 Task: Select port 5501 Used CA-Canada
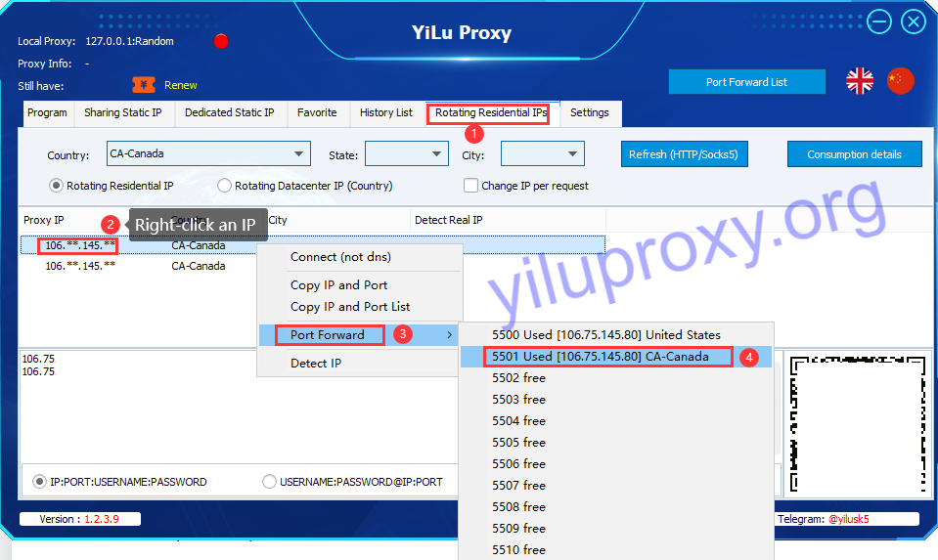(616, 357)
